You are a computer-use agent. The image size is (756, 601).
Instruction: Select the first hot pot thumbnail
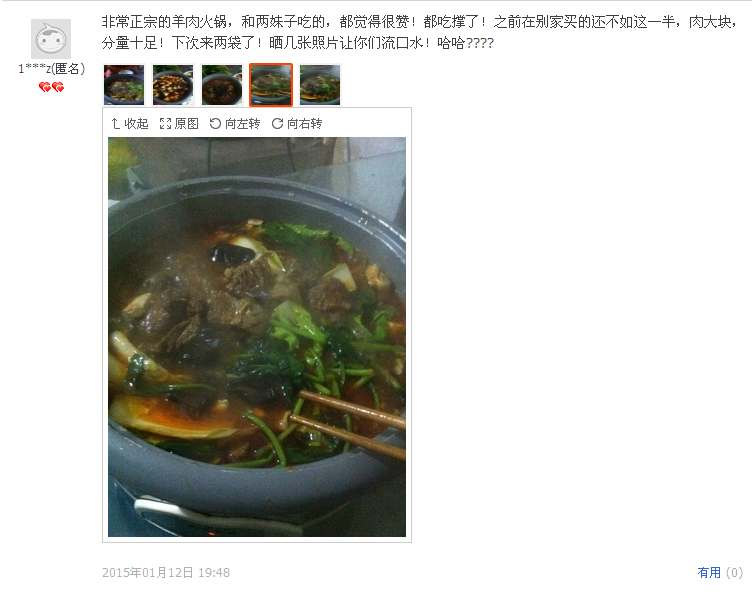(x=124, y=85)
